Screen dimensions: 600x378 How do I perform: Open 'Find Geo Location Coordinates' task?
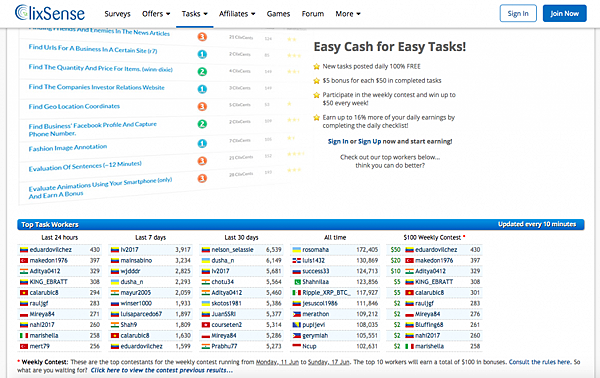[74, 106]
